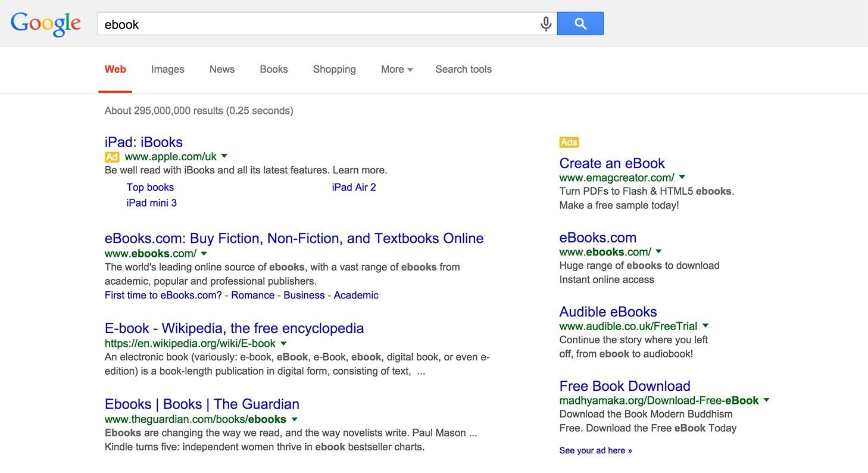Open eBooks.com: Buy Fiction result title
Image resolution: width=868 pixels, height=473 pixels.
pos(294,238)
